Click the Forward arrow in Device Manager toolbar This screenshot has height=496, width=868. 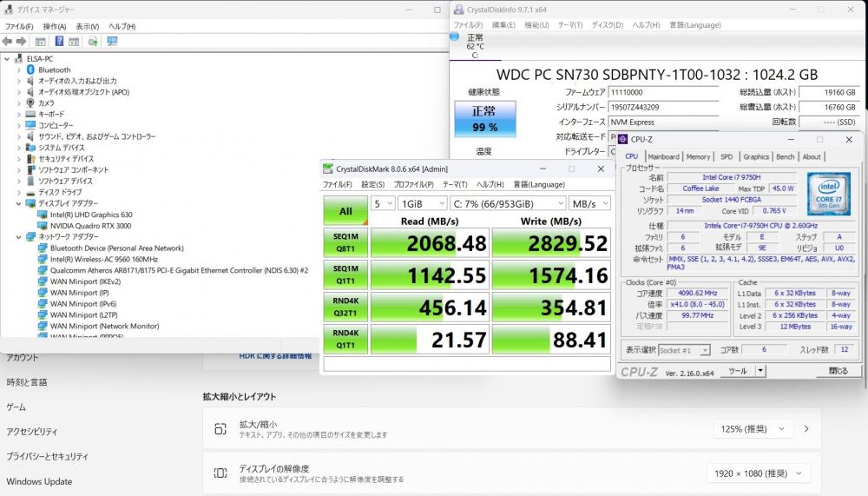pyautogui.click(x=21, y=42)
